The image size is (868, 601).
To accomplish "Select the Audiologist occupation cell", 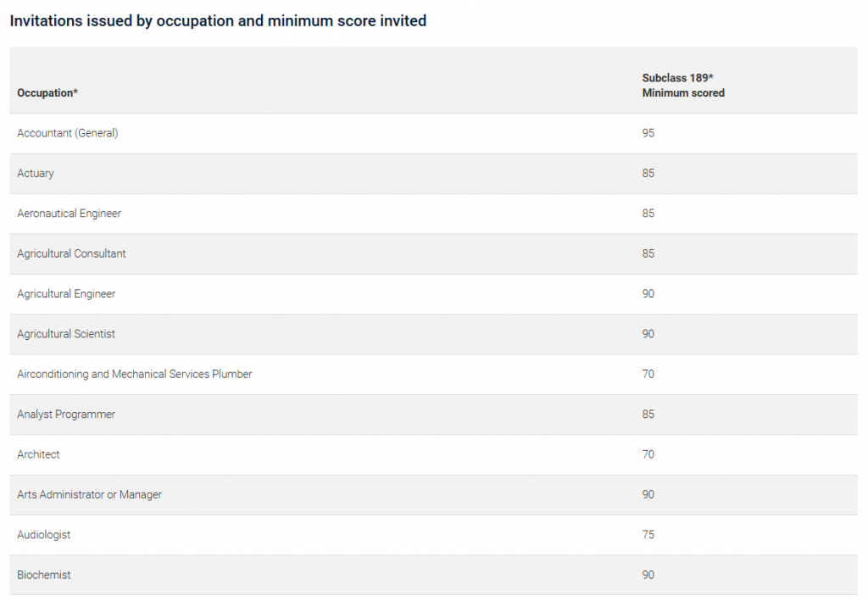I will tap(44, 535).
